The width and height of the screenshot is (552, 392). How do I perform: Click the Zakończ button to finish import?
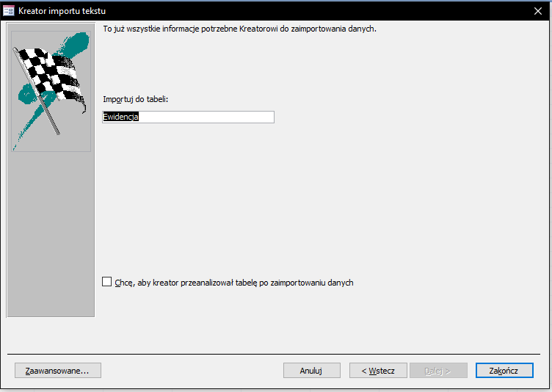coord(504,371)
